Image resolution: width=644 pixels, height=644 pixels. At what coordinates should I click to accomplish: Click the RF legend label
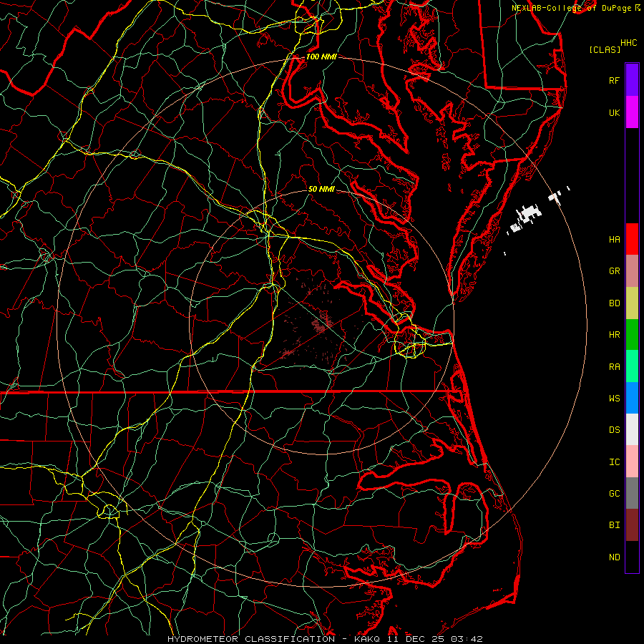pos(614,80)
